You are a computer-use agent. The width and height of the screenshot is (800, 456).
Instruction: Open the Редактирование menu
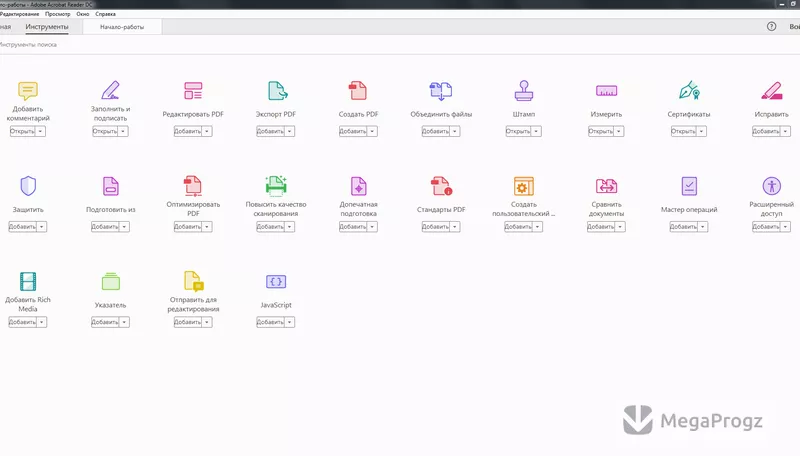(x=19, y=14)
